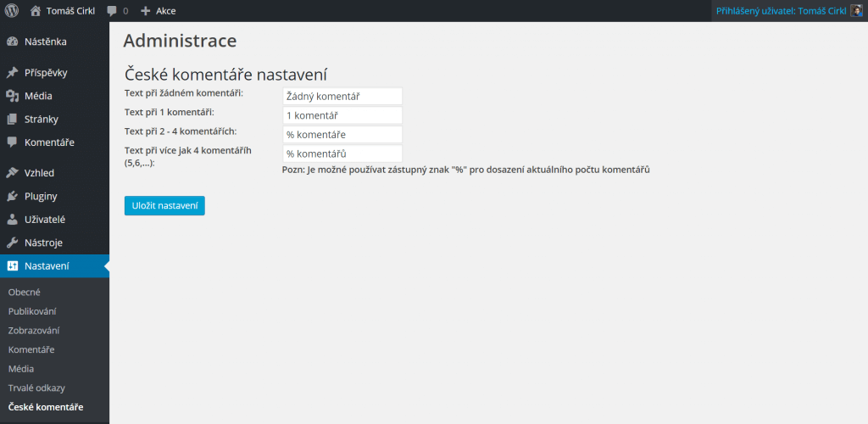Click label Text při 1 komentáři

tap(170, 113)
